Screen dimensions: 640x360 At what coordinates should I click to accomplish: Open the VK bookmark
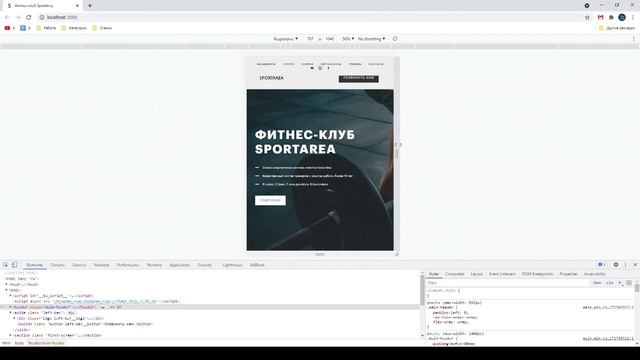(x=25, y=28)
